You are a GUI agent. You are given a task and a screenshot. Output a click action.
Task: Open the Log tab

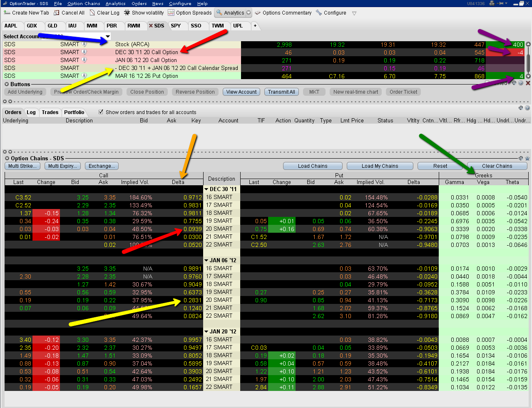pos(31,112)
